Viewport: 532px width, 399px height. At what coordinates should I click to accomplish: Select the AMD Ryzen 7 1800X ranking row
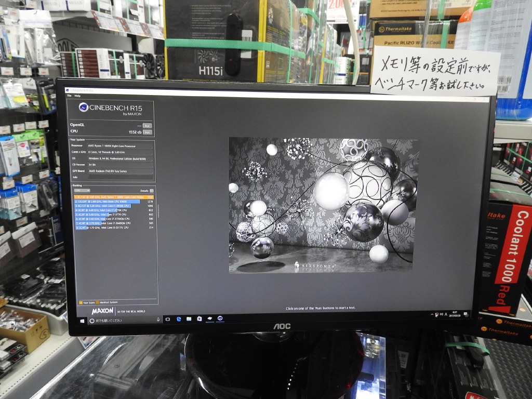pyautogui.click(x=114, y=197)
